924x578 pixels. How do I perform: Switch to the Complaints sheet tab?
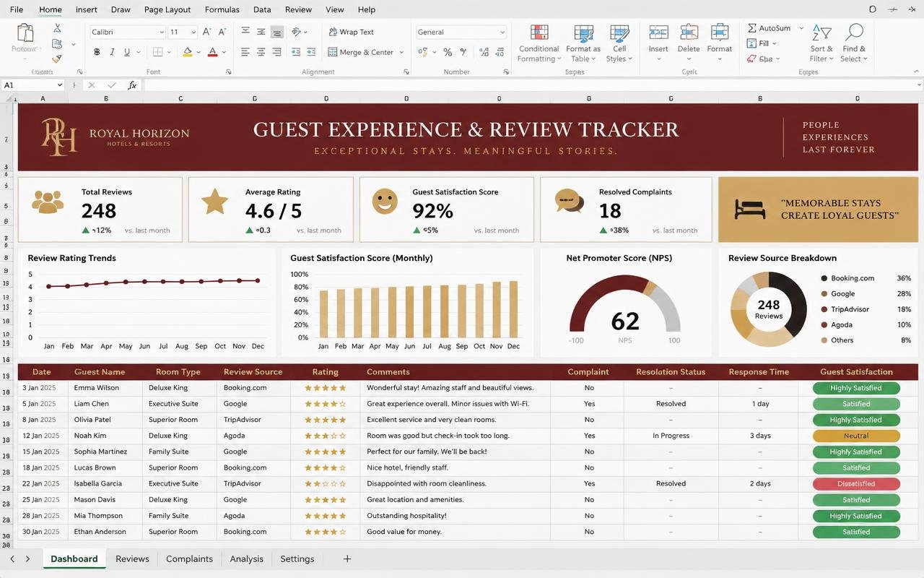point(189,558)
